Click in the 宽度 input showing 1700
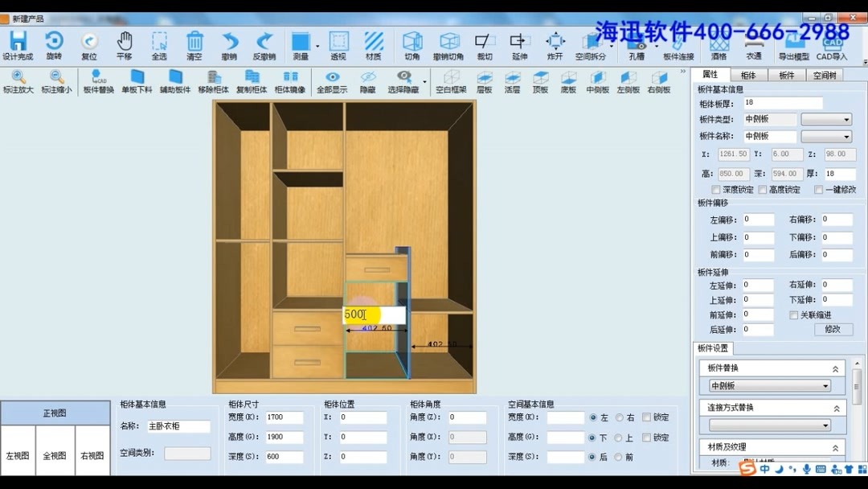 pyautogui.click(x=285, y=417)
